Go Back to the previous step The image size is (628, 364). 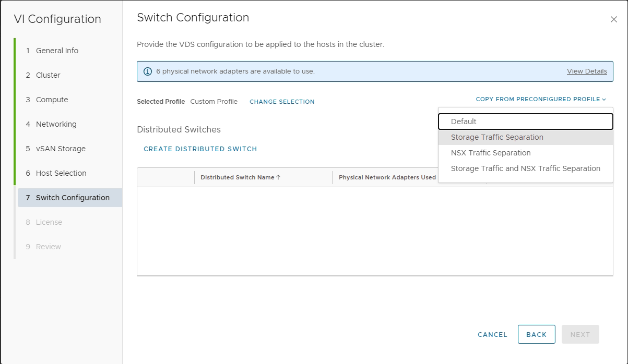(x=536, y=334)
